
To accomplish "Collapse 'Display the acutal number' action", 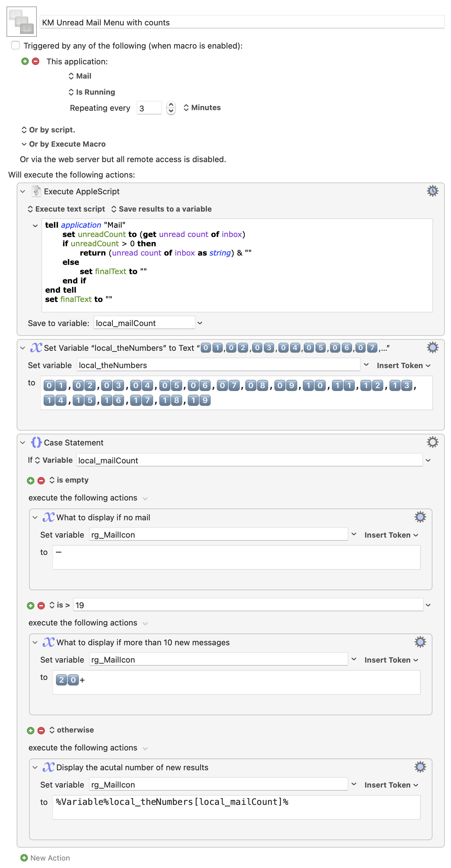I will [x=35, y=767].
